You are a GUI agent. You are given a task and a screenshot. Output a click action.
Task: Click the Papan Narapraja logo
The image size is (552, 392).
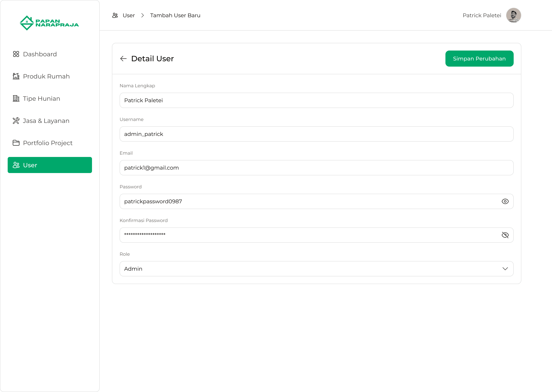point(49,23)
